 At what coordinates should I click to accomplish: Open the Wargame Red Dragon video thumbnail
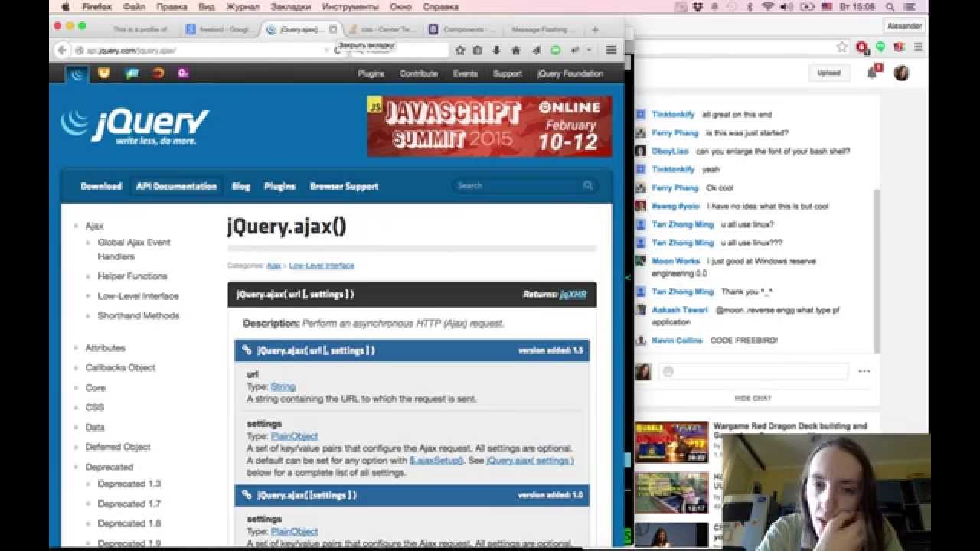[x=671, y=442]
